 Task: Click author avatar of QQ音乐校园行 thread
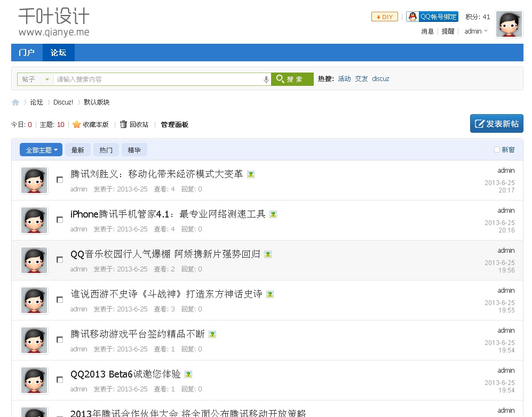pyautogui.click(x=34, y=260)
